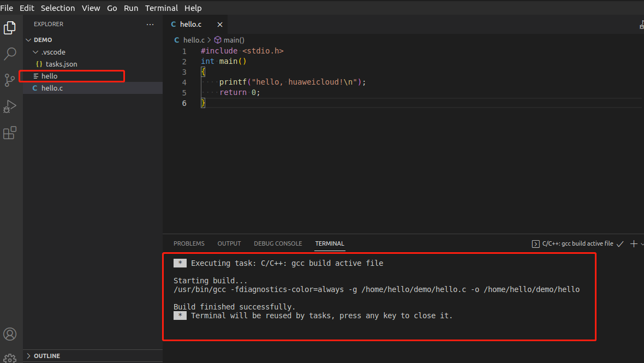Click the /usr/bin/gcc command line in terminal
The image size is (644, 363).
pyautogui.click(x=376, y=289)
